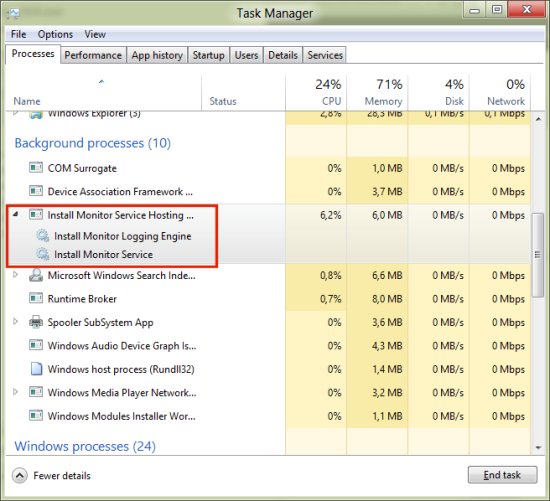Click the 6,2% CPU value

click(x=330, y=215)
